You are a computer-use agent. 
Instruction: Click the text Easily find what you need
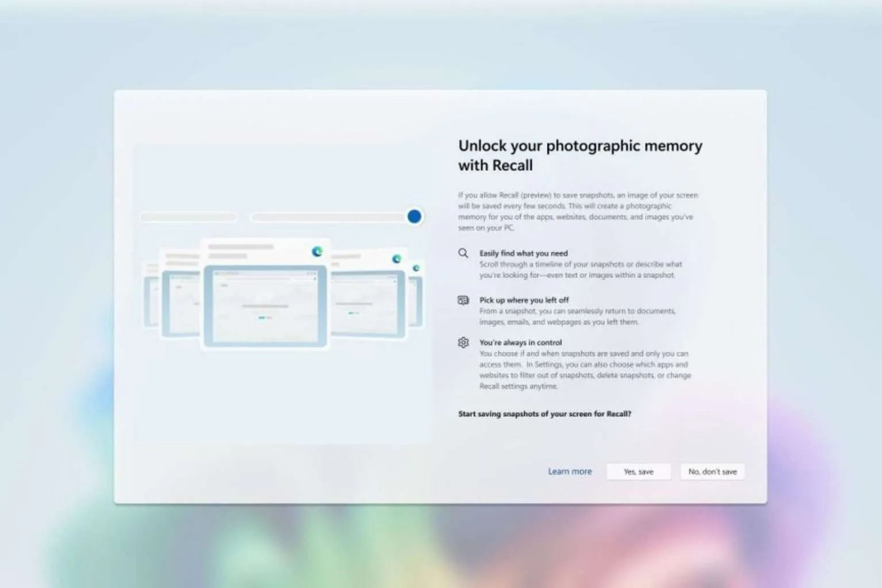[524, 253]
